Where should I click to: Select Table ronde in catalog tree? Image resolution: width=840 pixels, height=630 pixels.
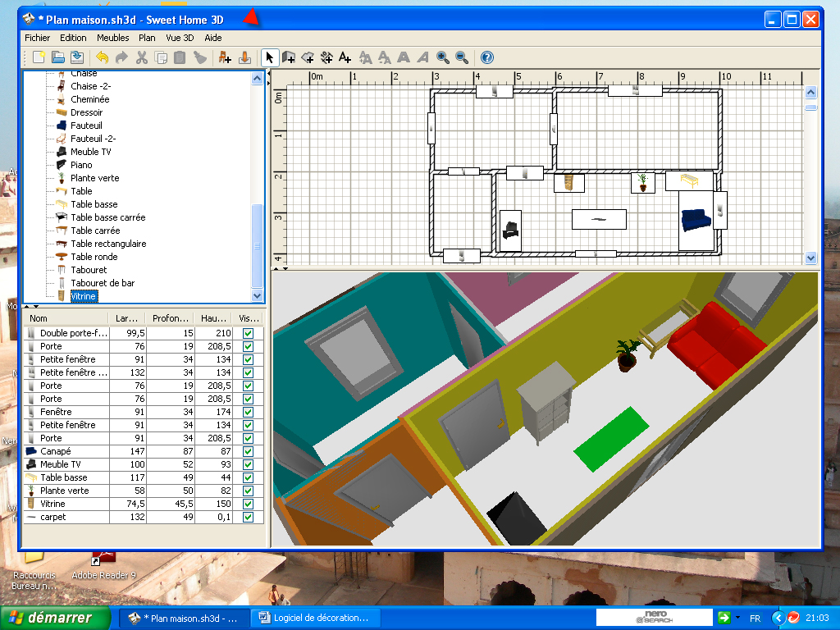click(94, 257)
